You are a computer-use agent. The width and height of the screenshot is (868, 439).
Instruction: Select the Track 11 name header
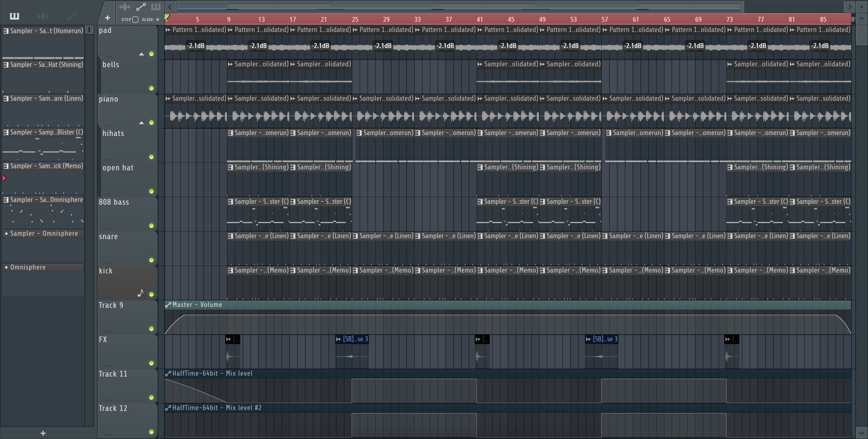coord(113,374)
